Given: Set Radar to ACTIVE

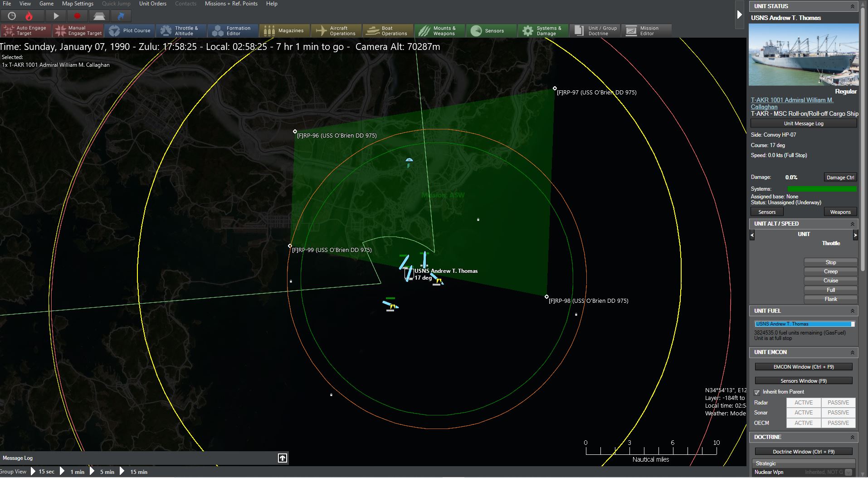Looking at the screenshot, I should 804,403.
